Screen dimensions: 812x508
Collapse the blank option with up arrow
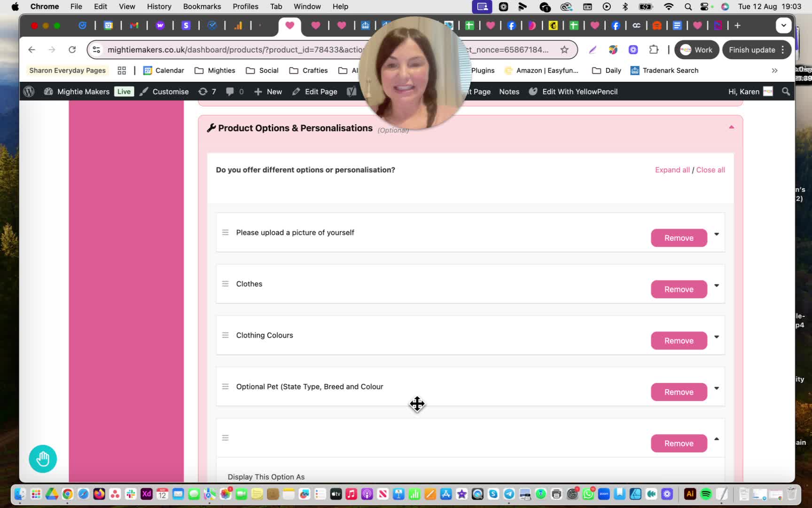click(717, 439)
